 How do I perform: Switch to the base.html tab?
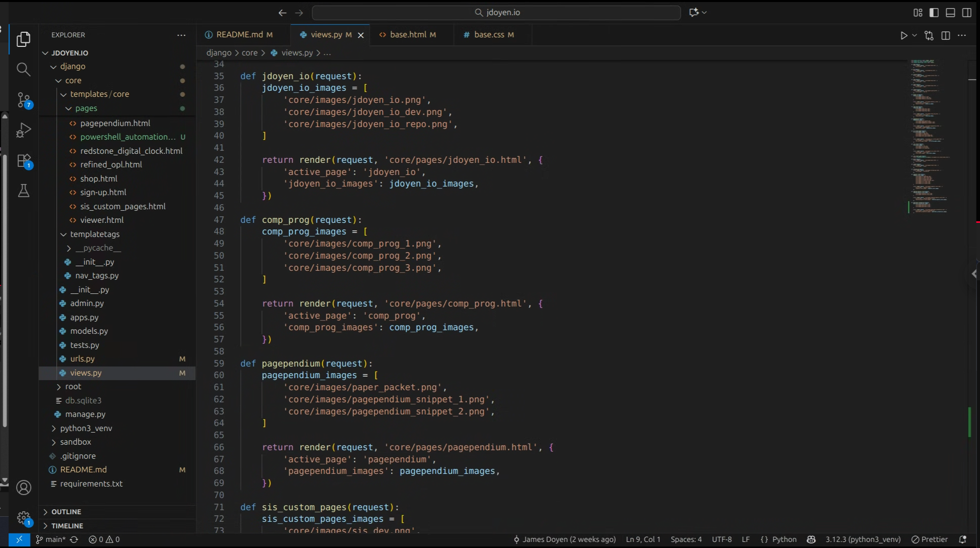pos(408,35)
